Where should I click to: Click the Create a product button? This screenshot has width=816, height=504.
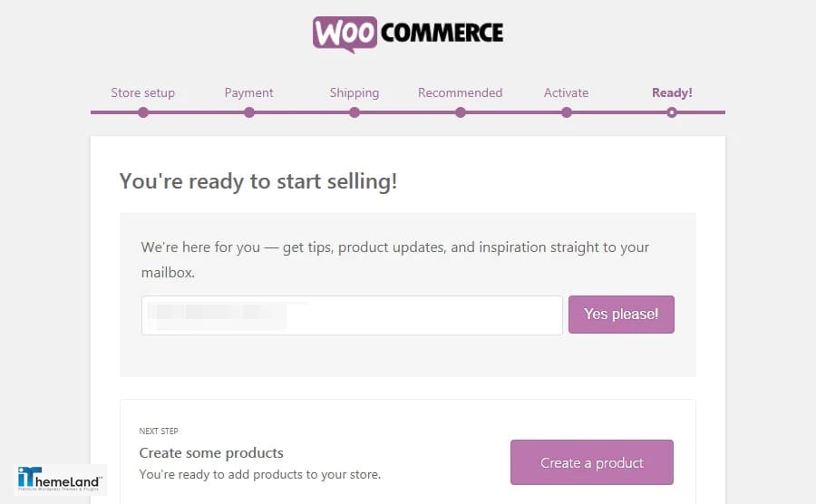point(592,462)
